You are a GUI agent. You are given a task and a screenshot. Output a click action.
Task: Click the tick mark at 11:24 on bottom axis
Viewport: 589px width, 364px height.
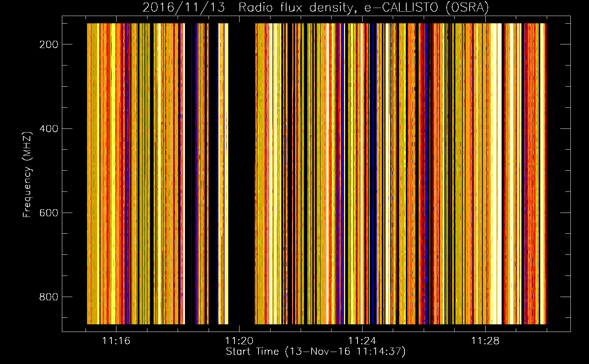pyautogui.click(x=362, y=328)
